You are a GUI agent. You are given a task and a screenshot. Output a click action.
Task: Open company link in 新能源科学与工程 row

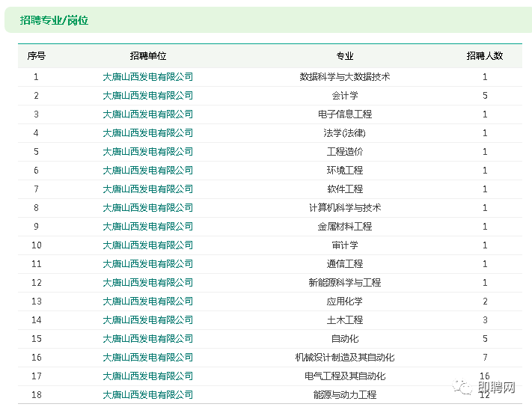point(148,283)
